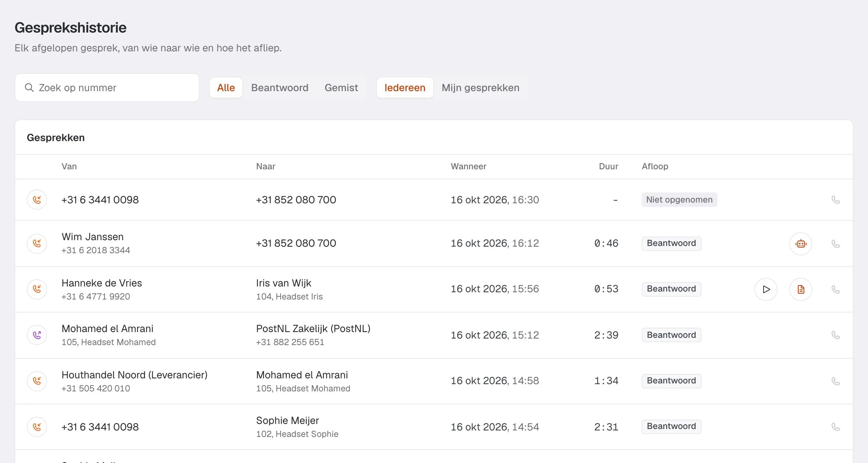This screenshot has height=463, width=868.
Task: Open AI assistant summary for Wim Janssen call
Action: [x=801, y=244]
